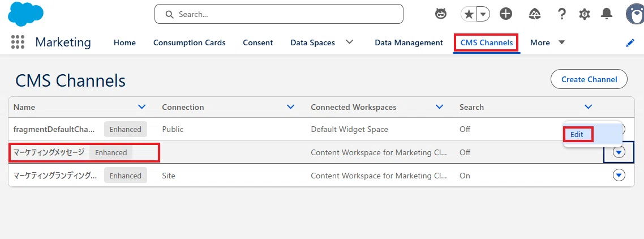The width and height of the screenshot is (644, 239).
Task: Open the last column header chevron
Action: 588,107
